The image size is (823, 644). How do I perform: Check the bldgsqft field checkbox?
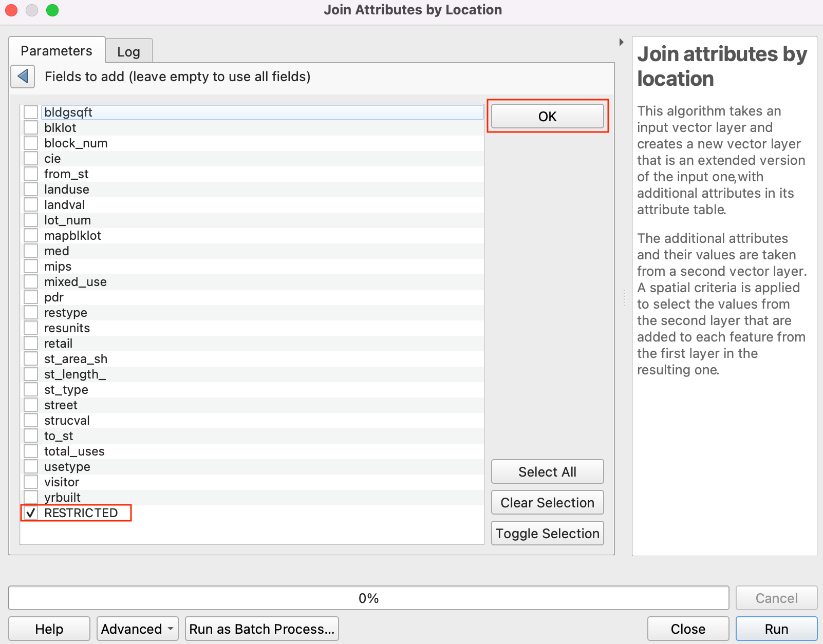[31, 112]
